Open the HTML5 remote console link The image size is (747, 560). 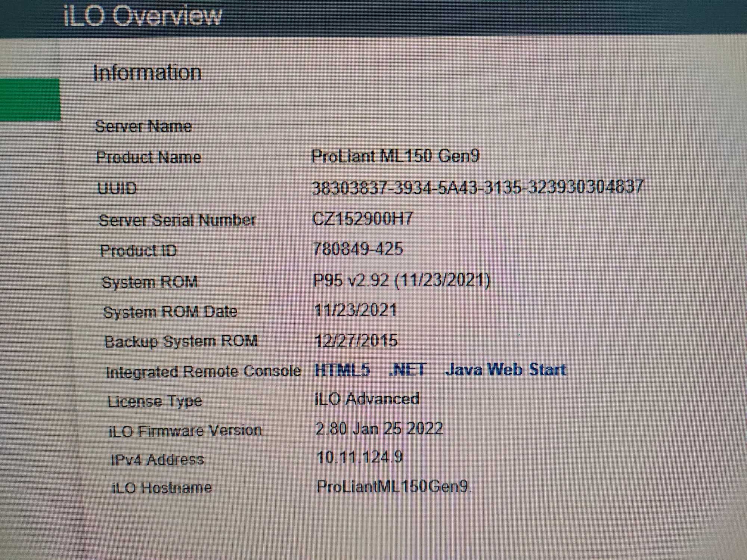[x=342, y=370]
